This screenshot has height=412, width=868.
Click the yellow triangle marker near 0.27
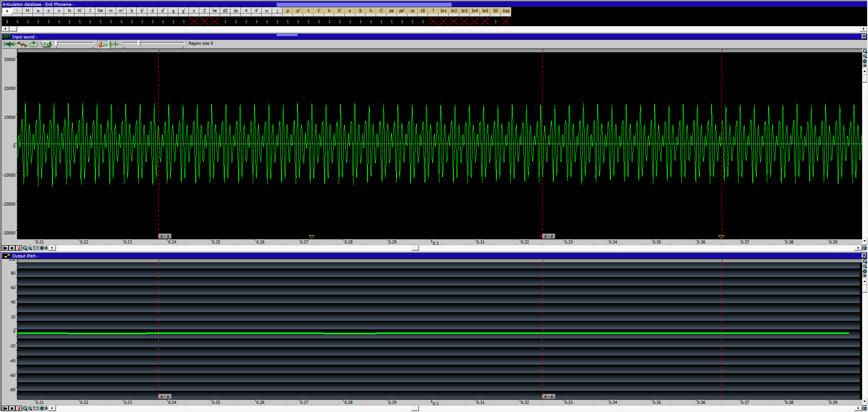point(311,237)
